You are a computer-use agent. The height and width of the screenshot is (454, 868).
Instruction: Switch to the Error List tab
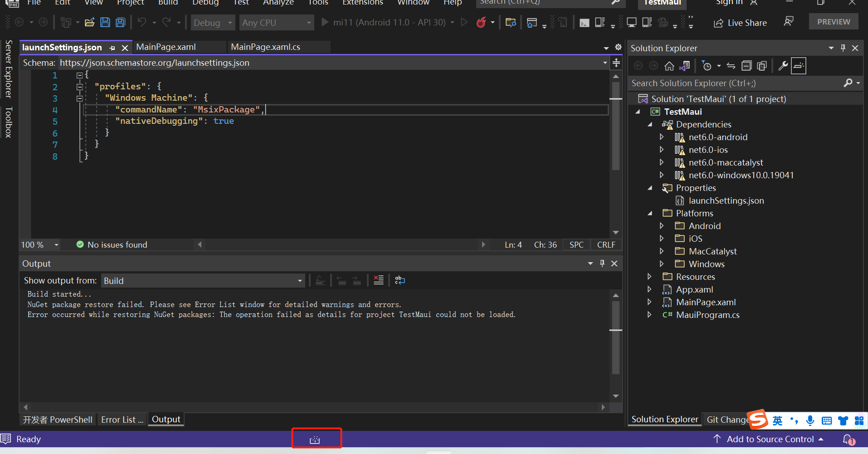pos(122,420)
